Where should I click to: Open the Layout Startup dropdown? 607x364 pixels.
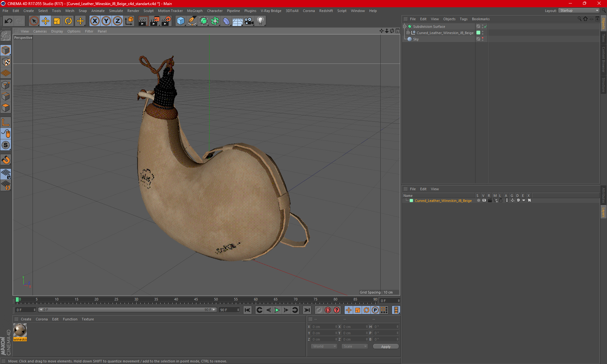[579, 10]
